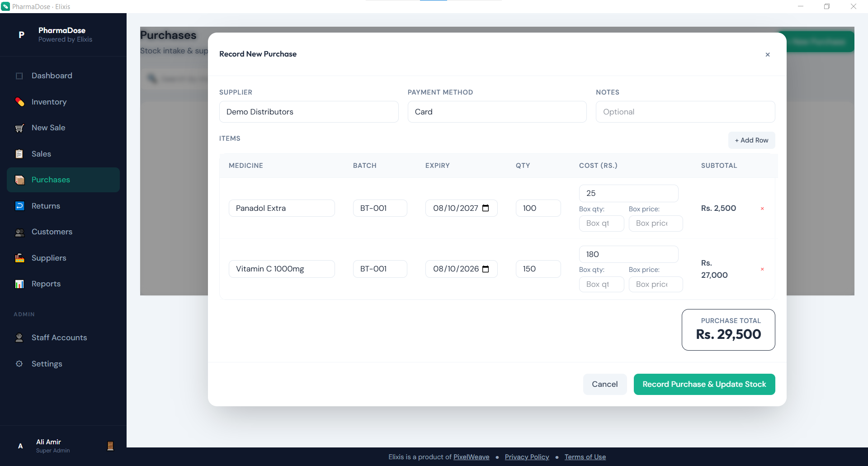Click the Settings gear icon

pyautogui.click(x=19, y=364)
